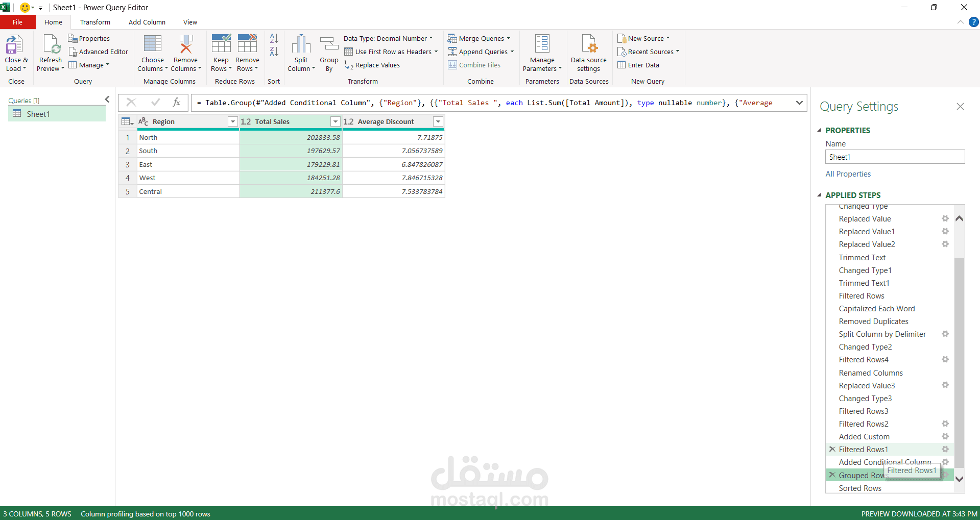980x520 pixels.
Task: Select the Sheet1 query in Queries pane
Action: (57, 114)
